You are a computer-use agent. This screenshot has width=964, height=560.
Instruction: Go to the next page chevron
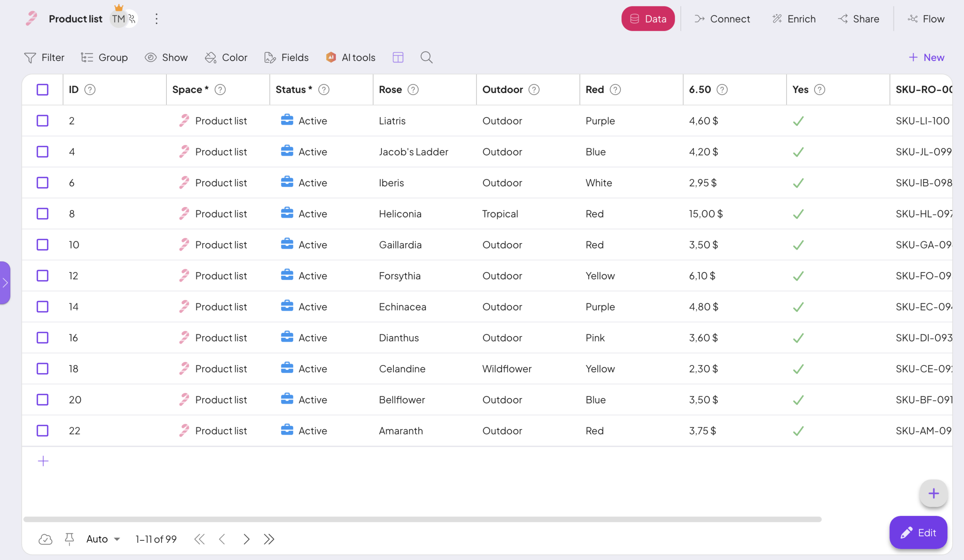[246, 539]
